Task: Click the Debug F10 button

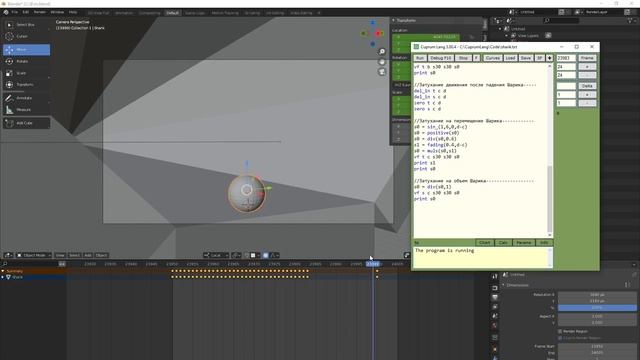Action: pyautogui.click(x=440, y=58)
